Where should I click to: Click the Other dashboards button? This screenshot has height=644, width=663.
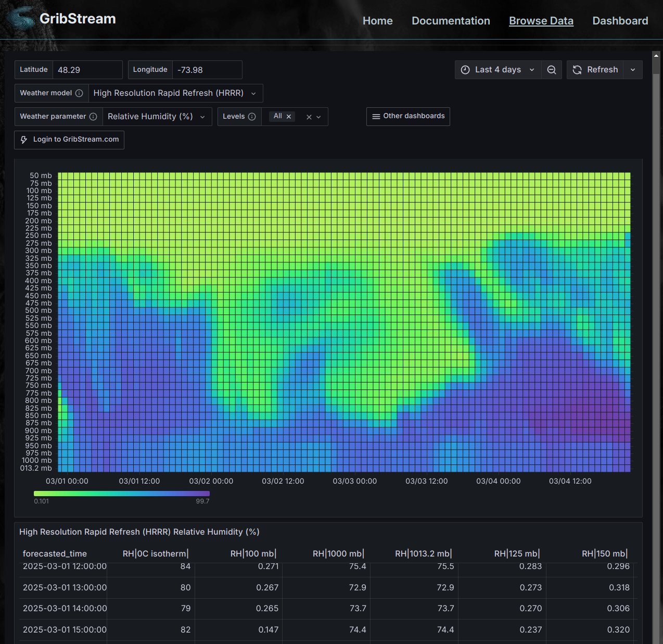tap(408, 116)
